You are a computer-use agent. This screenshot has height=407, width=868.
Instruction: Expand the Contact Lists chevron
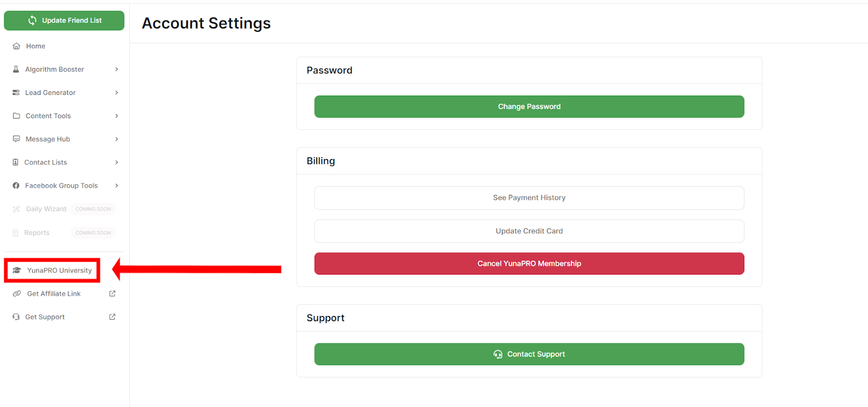(x=117, y=162)
